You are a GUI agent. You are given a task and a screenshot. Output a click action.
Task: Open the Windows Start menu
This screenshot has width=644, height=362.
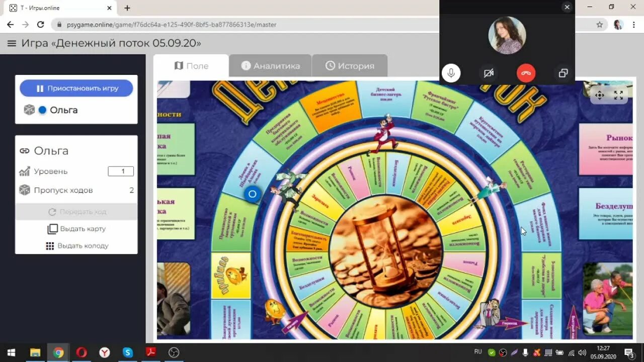[x=11, y=352]
